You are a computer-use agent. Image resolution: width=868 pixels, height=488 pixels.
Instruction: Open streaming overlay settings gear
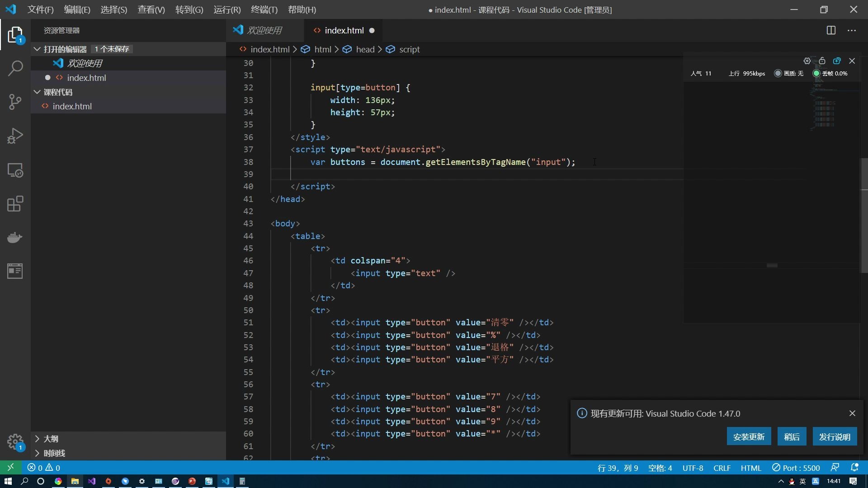(x=807, y=61)
